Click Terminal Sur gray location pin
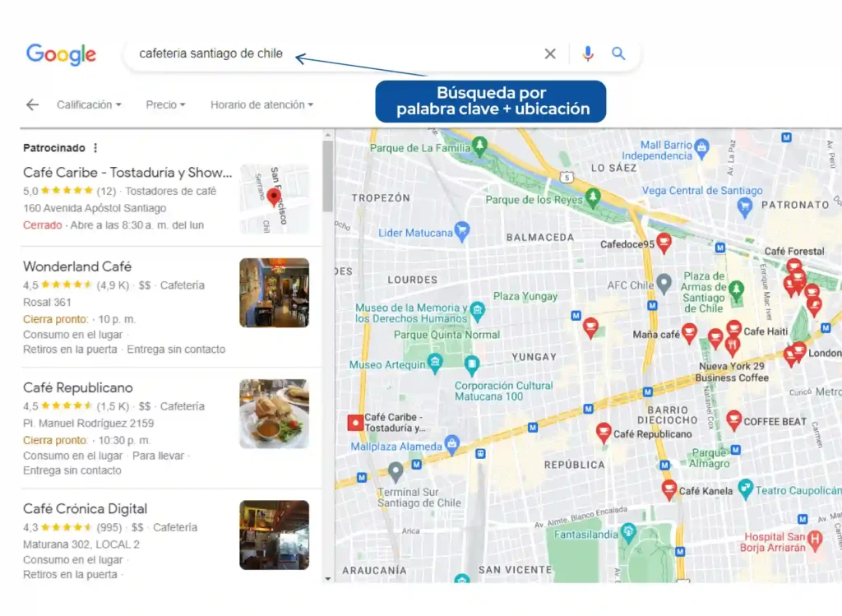842x616 pixels. (396, 472)
